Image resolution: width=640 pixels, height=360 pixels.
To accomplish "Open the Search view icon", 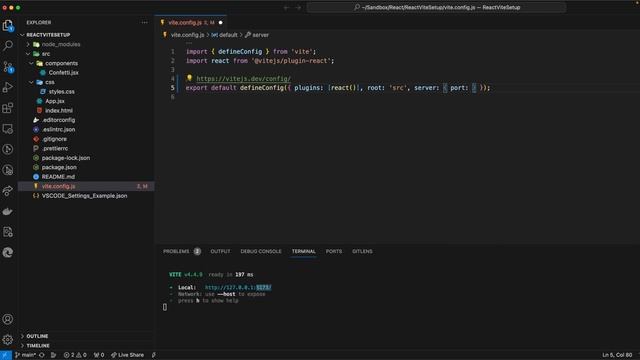I will pos(8,46).
